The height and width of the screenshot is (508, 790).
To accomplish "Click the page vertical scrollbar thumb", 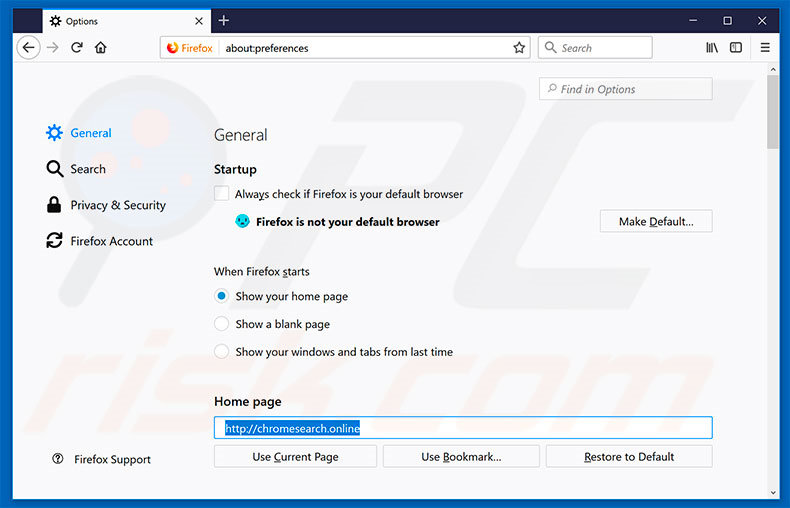I will point(773,112).
